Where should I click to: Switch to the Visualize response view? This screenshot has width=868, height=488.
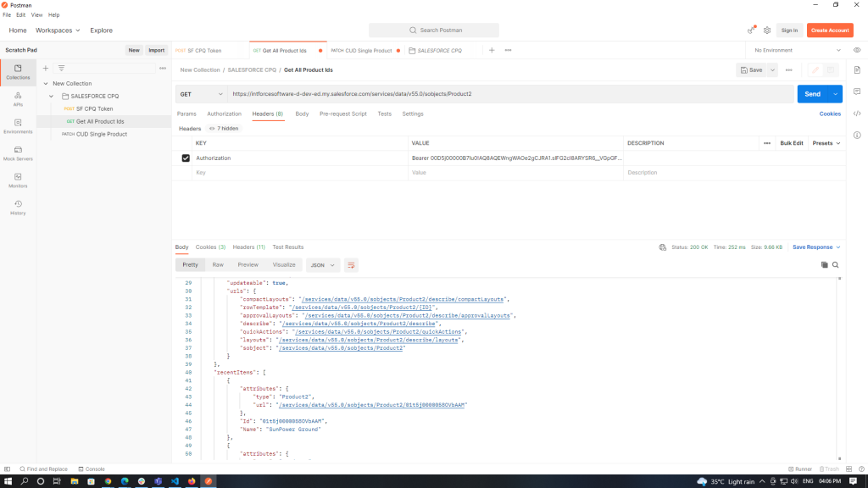tap(284, 265)
